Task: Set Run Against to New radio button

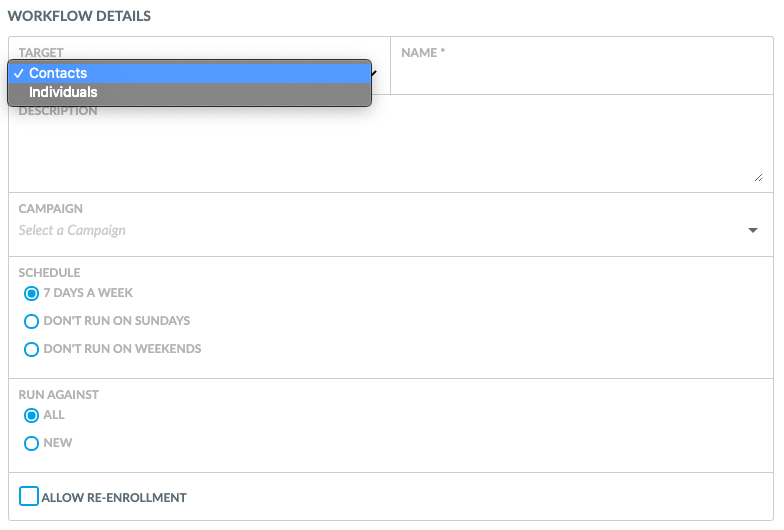Action: 32,444
